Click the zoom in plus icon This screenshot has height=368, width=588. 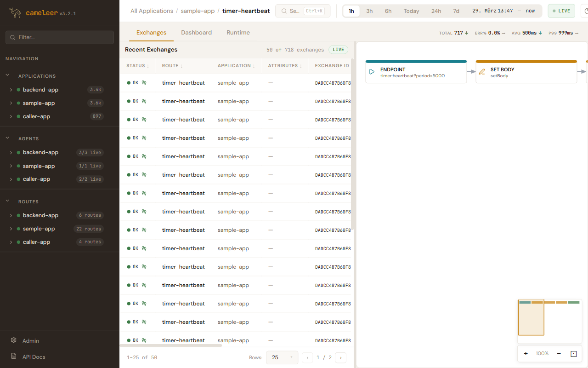pos(526,353)
